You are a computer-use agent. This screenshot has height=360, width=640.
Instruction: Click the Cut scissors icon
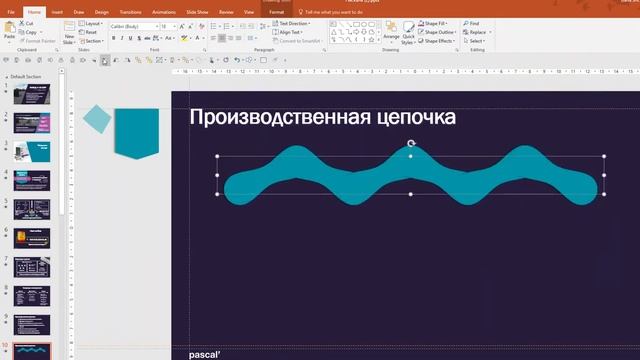click(22, 23)
